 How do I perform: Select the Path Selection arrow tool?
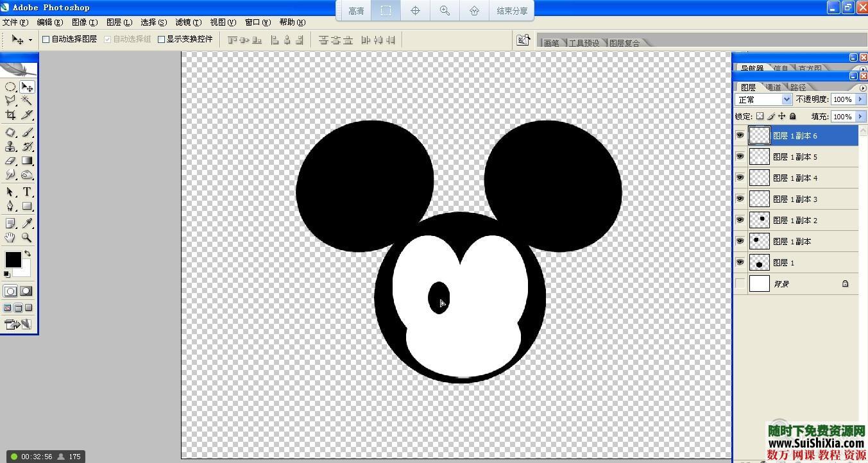click(x=10, y=192)
